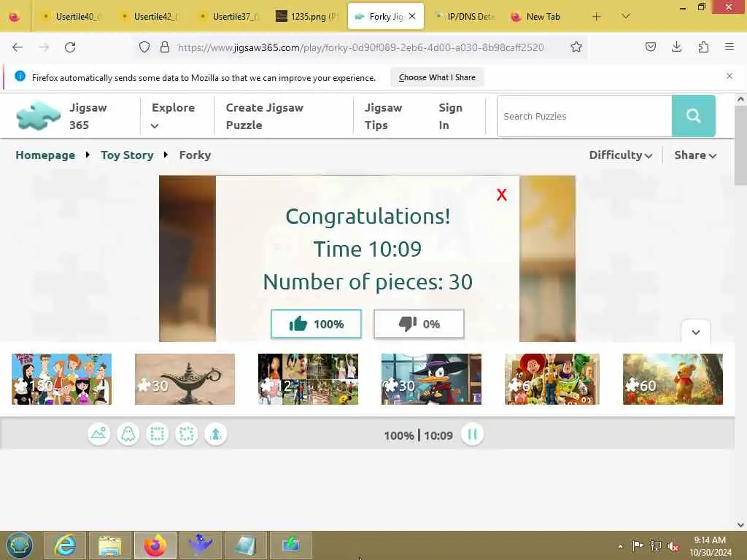This screenshot has height=560, width=747.
Task: Reload the current page
Action: point(70,47)
